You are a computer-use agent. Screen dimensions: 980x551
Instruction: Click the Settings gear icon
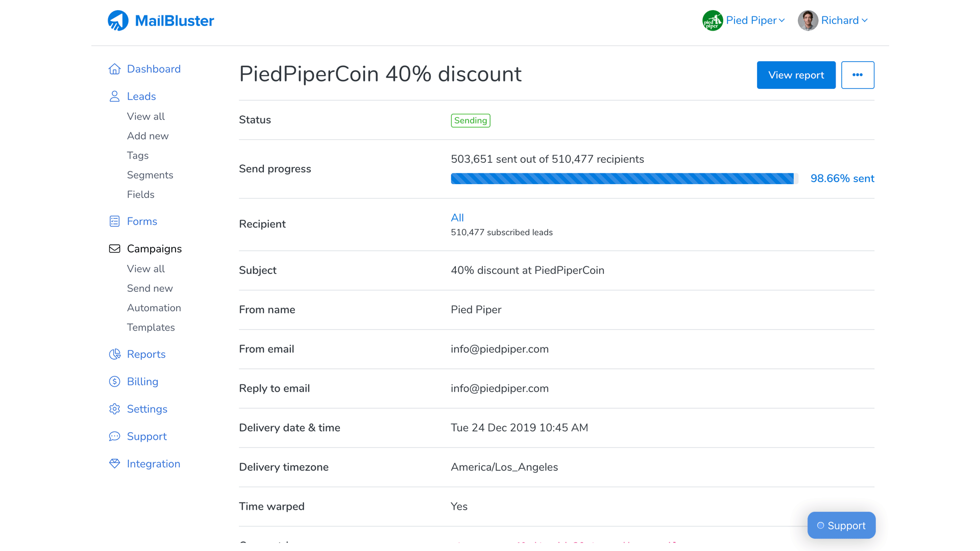[x=114, y=409]
